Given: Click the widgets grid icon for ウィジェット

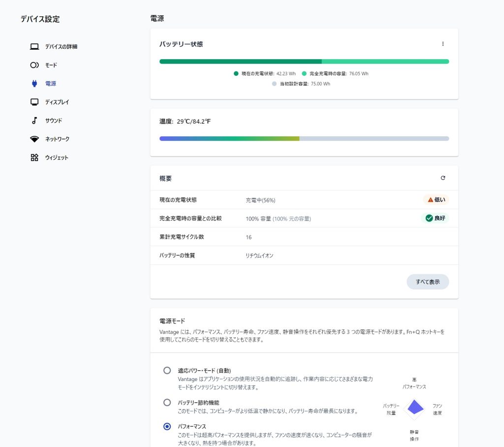Looking at the screenshot, I should tap(34, 158).
